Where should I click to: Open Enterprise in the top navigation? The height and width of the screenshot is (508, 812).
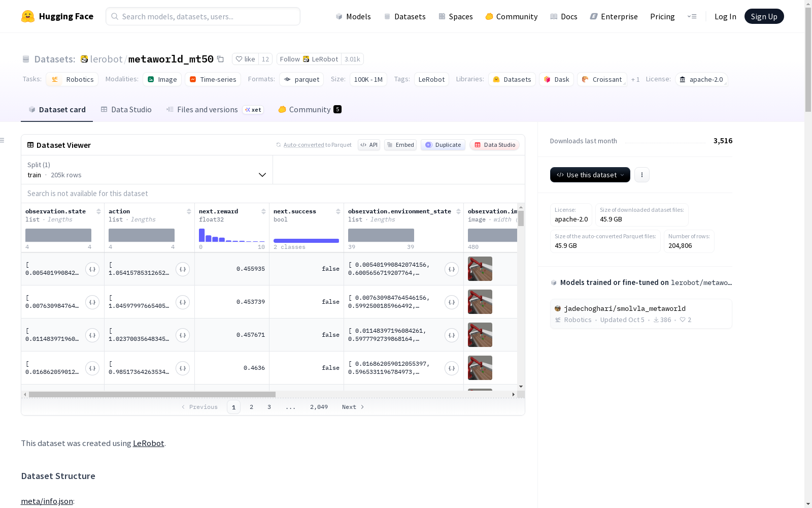pos(614,16)
